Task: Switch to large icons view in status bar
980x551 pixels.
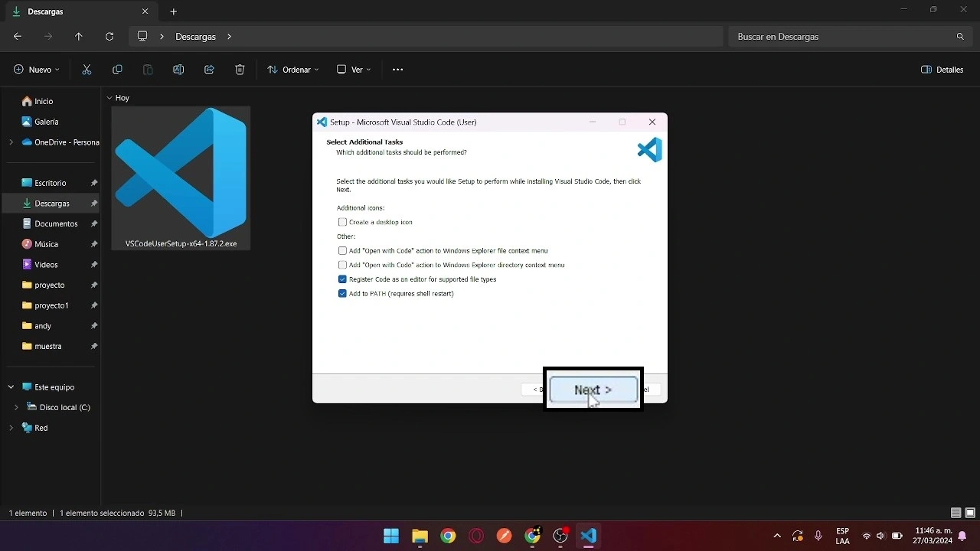Action: click(x=970, y=513)
